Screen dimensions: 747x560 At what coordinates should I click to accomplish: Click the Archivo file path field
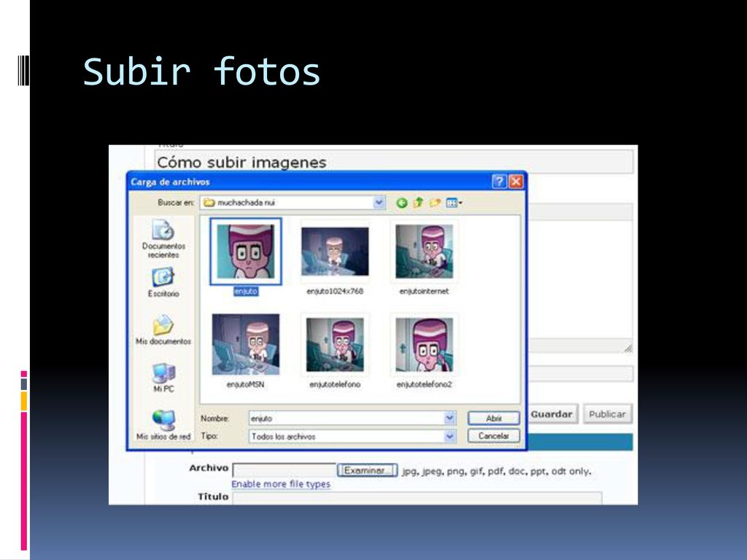[x=285, y=470]
